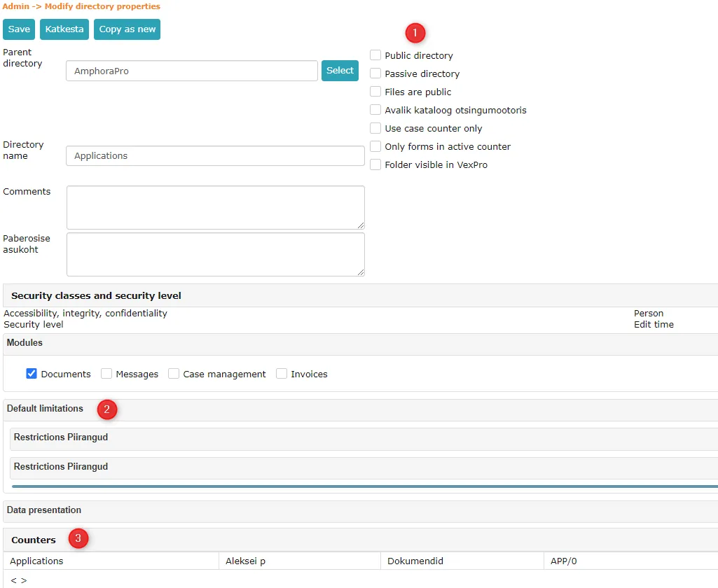Collapse the Modules section header
Image resolution: width=718 pixels, height=588 pixels.
pos(360,343)
